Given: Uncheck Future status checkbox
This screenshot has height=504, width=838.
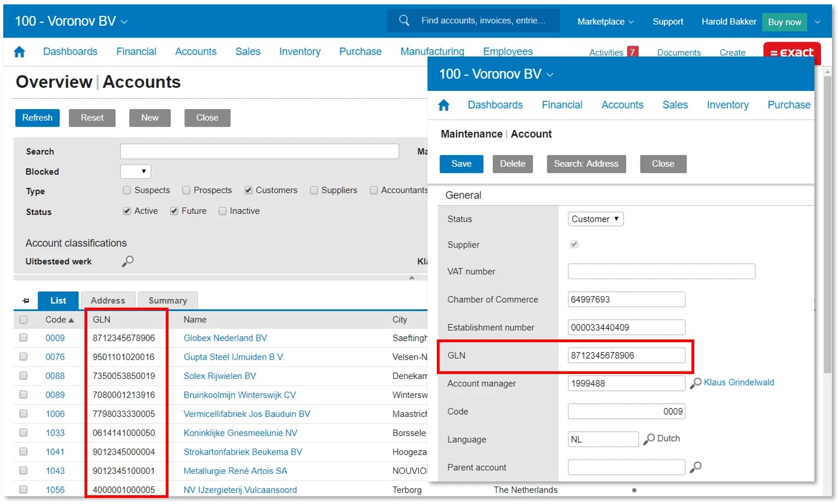Looking at the screenshot, I should point(174,211).
